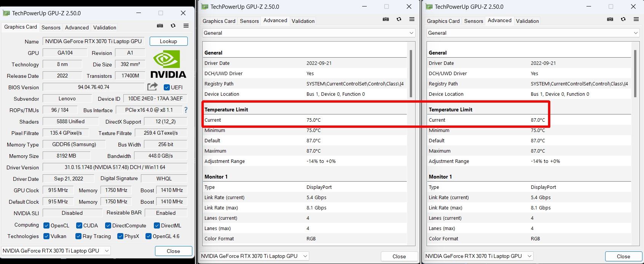Image resolution: width=644 pixels, height=264 pixels.
Task: Open the Validation tab in middle window
Action: (303, 21)
